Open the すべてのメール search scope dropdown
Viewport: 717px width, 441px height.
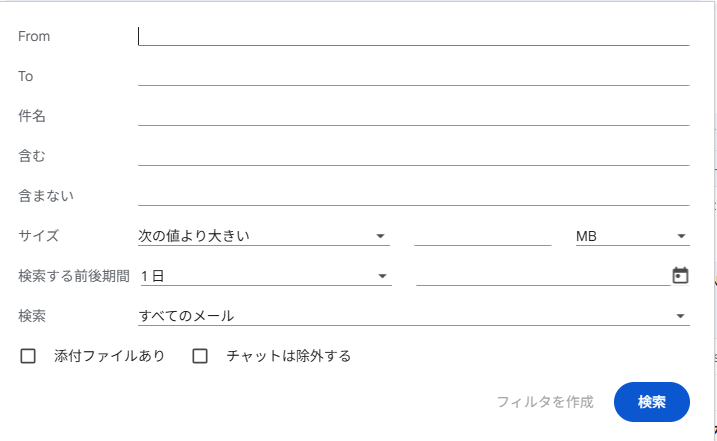pos(413,316)
